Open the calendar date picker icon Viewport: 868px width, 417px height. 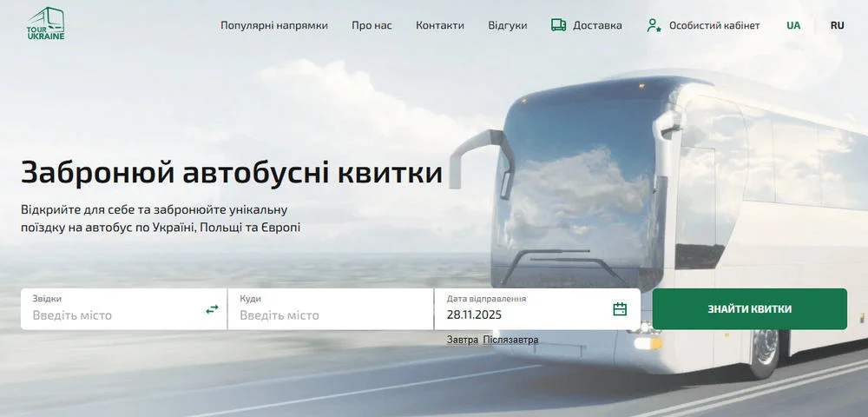click(x=620, y=309)
